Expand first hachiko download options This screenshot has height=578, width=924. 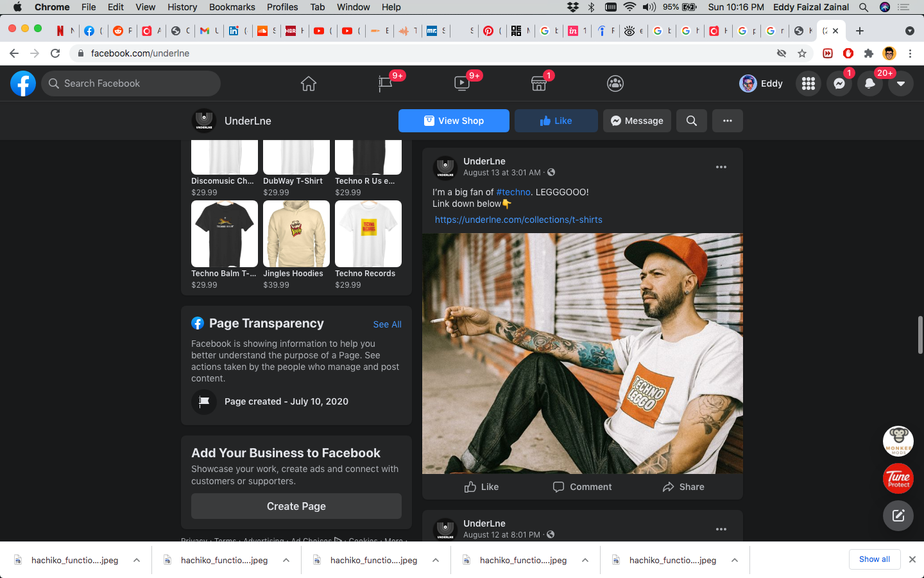pos(137,560)
